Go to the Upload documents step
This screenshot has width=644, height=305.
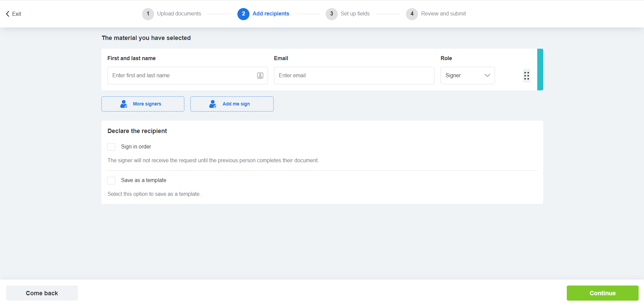pos(179,14)
